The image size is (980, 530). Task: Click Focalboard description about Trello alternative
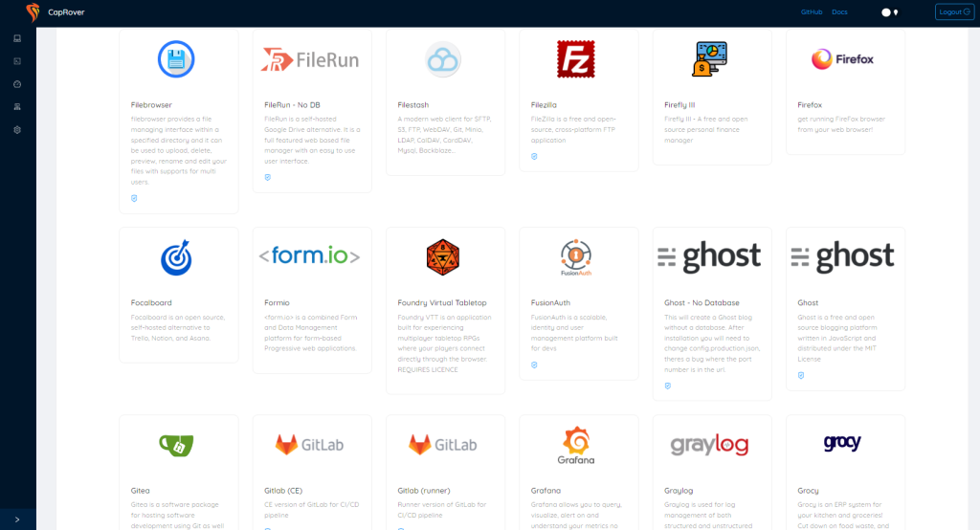[177, 327]
